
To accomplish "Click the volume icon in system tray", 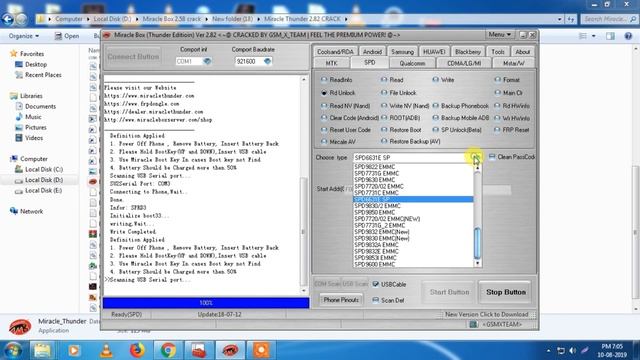I will (573, 351).
